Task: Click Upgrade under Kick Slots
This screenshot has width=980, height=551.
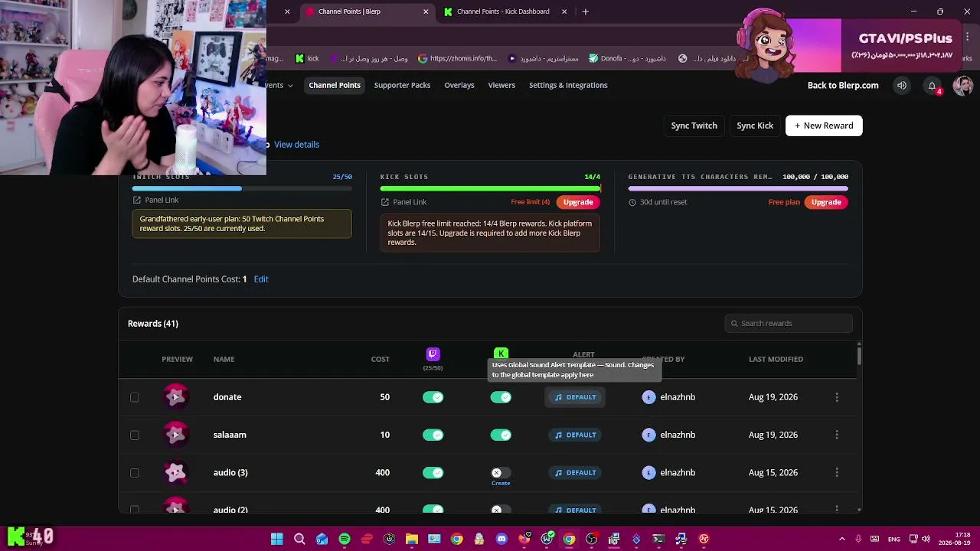Action: click(578, 202)
